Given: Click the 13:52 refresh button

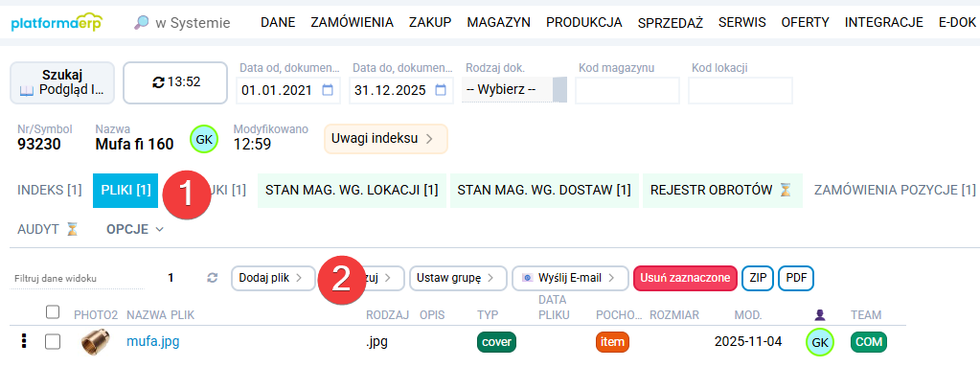Looking at the screenshot, I should (175, 82).
